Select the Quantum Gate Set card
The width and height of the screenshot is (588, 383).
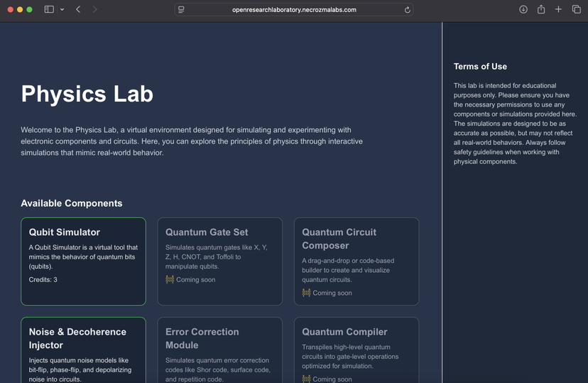[x=219, y=261]
